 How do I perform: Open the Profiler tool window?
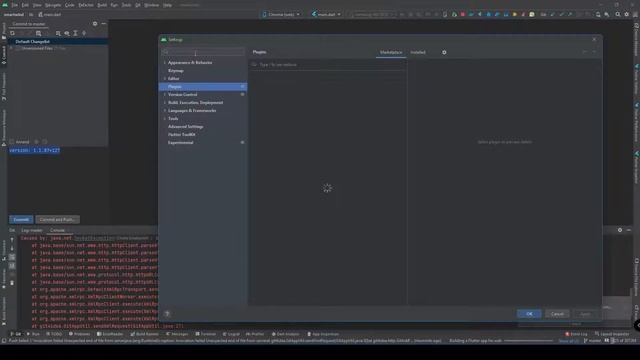click(x=255, y=334)
